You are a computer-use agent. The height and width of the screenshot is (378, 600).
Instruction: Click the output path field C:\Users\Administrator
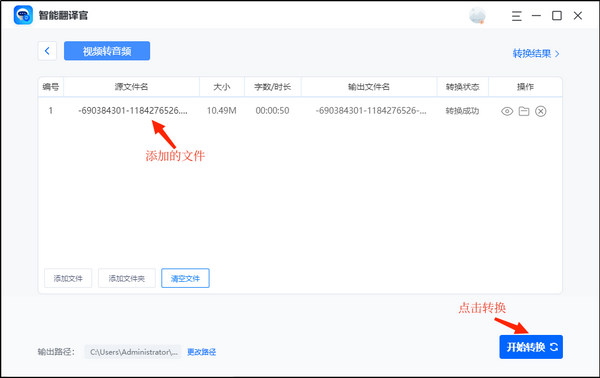click(x=133, y=352)
